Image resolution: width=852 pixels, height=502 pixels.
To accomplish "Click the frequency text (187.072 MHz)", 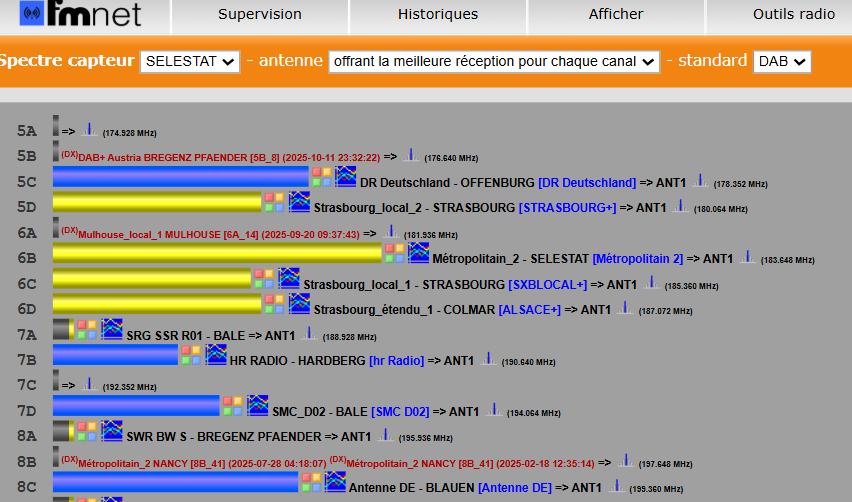I will tap(666, 311).
